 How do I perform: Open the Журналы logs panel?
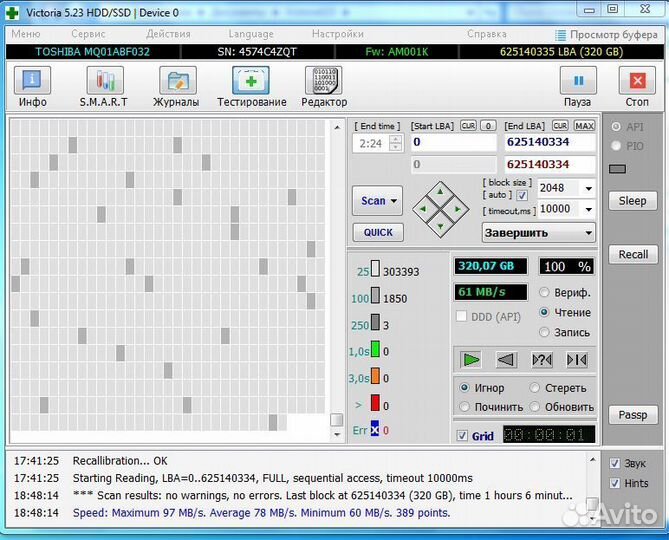(x=177, y=81)
